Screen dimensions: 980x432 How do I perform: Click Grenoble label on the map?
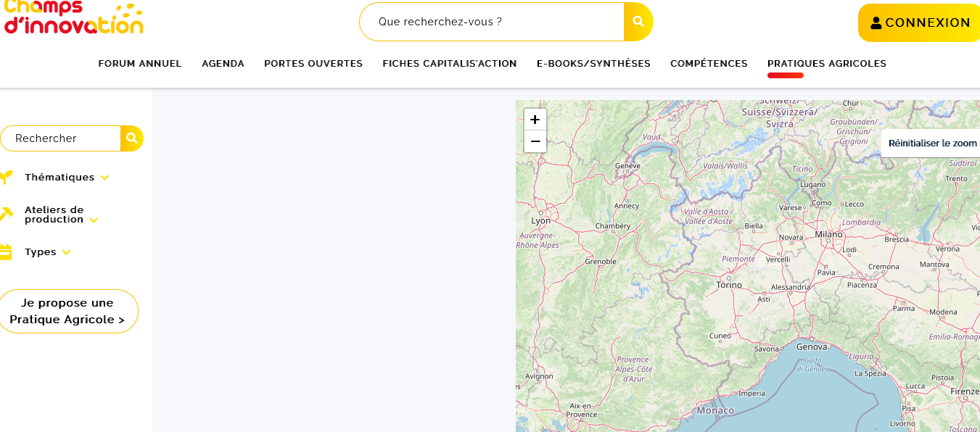coord(601,262)
